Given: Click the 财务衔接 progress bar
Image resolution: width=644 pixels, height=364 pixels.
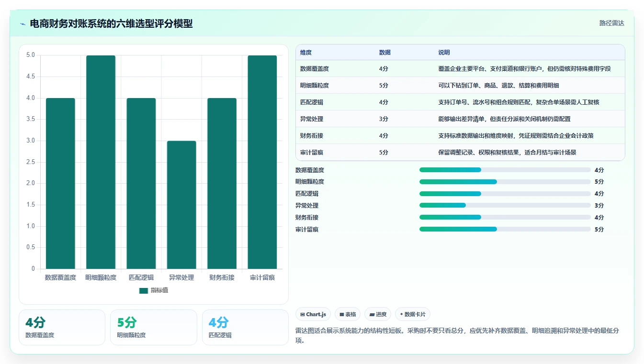Looking at the screenshot, I should [505, 217].
